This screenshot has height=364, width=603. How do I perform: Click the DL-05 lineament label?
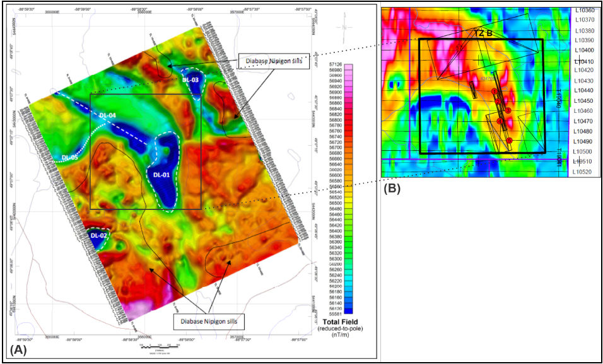pos(70,157)
